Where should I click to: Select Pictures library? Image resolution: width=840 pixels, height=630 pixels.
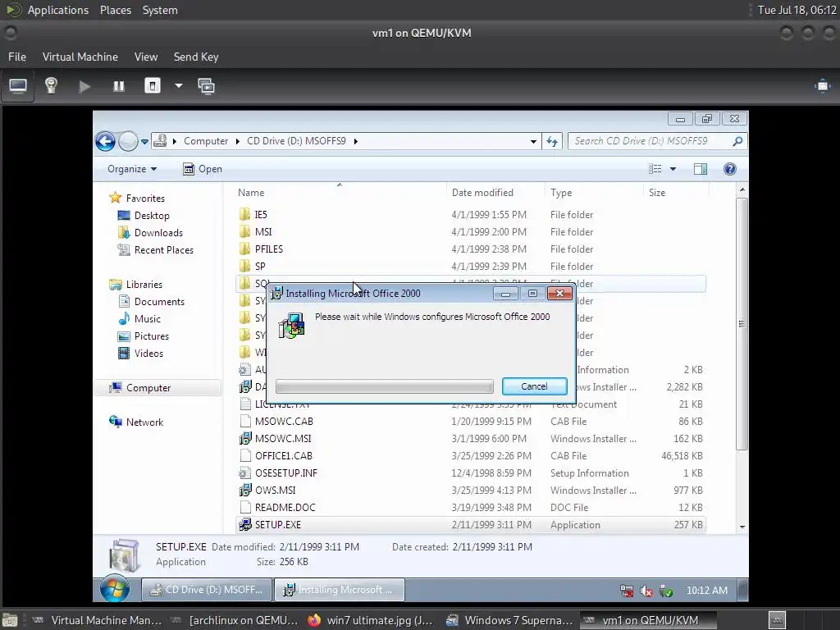coord(152,336)
